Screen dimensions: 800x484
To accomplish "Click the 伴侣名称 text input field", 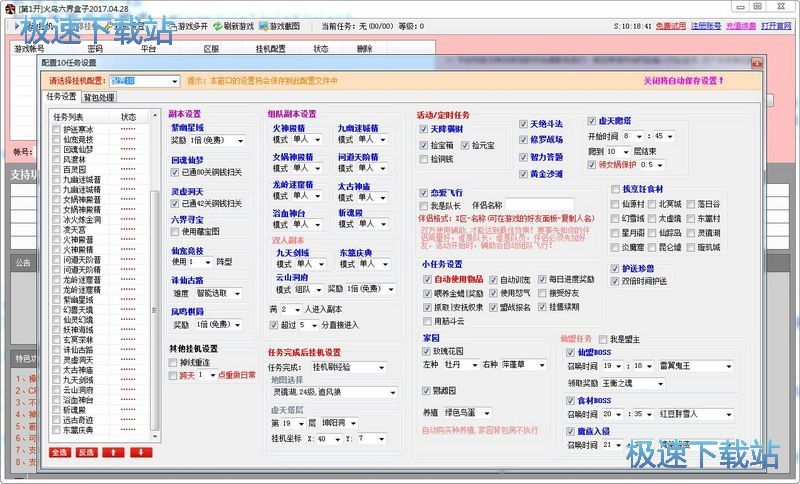I will click(539, 205).
